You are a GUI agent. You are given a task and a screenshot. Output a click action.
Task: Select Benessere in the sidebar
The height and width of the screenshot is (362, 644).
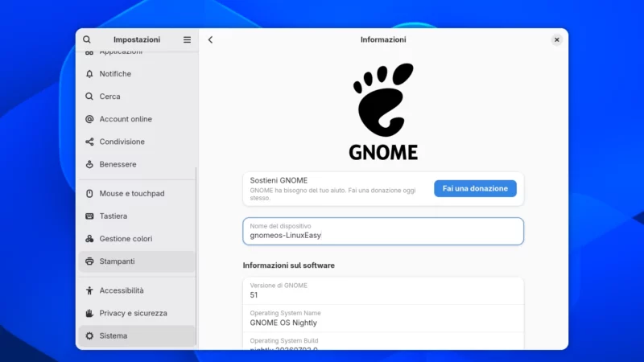pos(136,164)
